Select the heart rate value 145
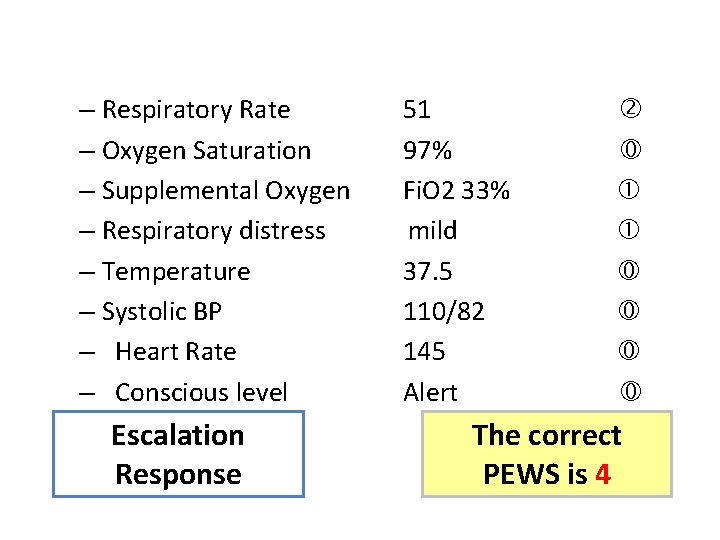The image size is (720, 540). coord(424,352)
